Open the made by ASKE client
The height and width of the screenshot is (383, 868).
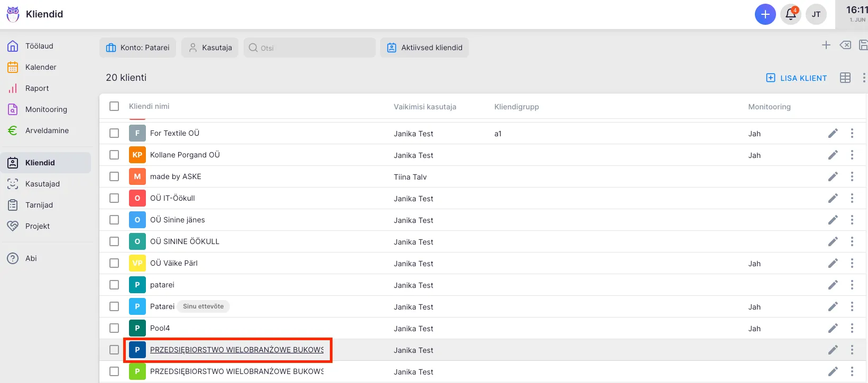pos(176,176)
